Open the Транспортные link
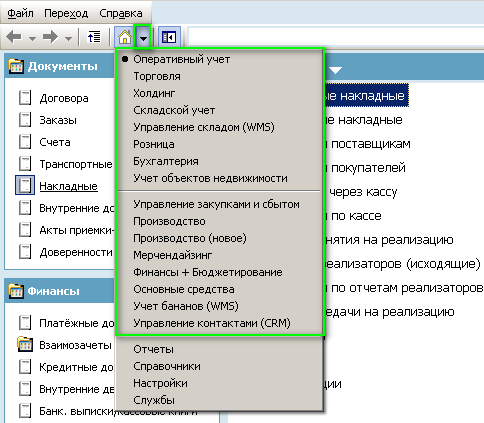The height and width of the screenshot is (423, 484). pyautogui.click(x=76, y=164)
